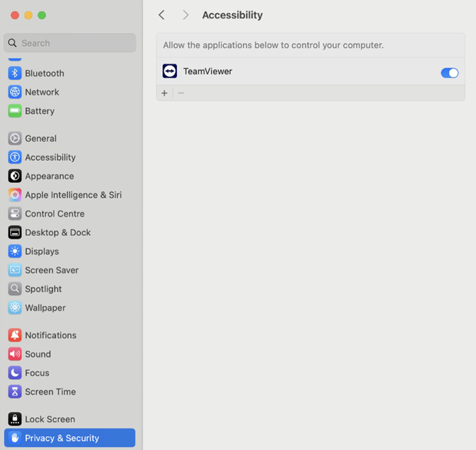
Task: Click the Network globe icon
Action: (x=15, y=92)
